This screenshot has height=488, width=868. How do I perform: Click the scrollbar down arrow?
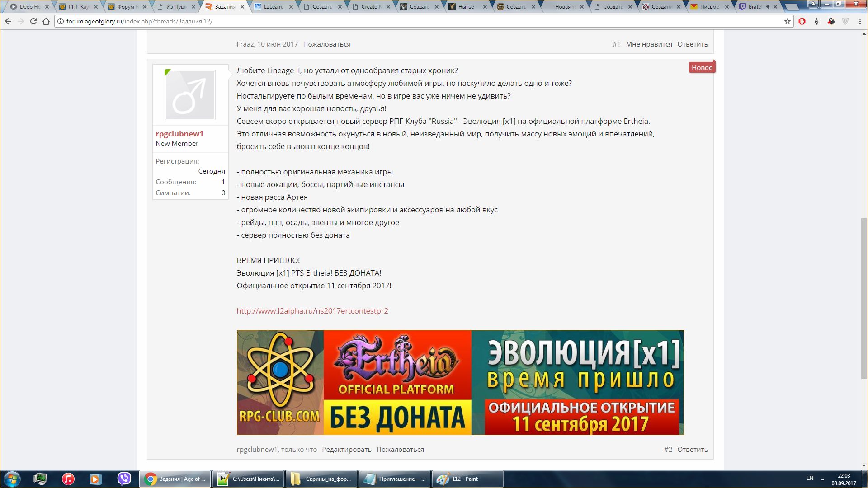point(864,466)
